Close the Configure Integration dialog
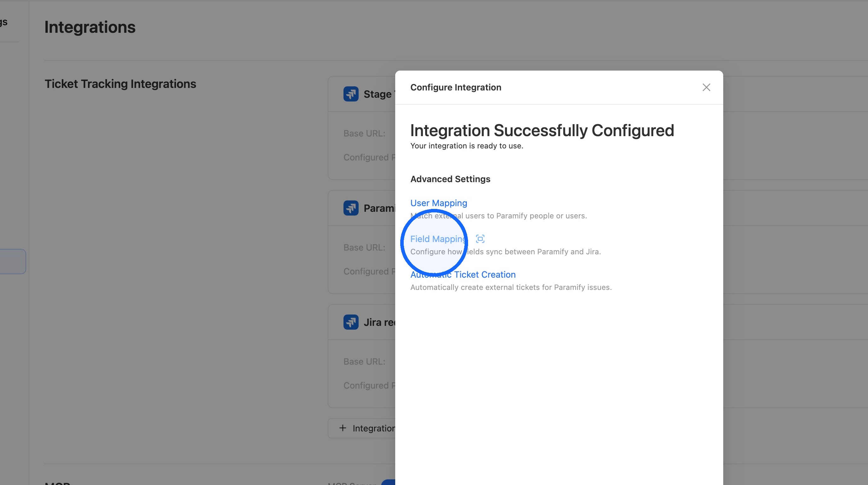This screenshot has height=485, width=868. 706,88
